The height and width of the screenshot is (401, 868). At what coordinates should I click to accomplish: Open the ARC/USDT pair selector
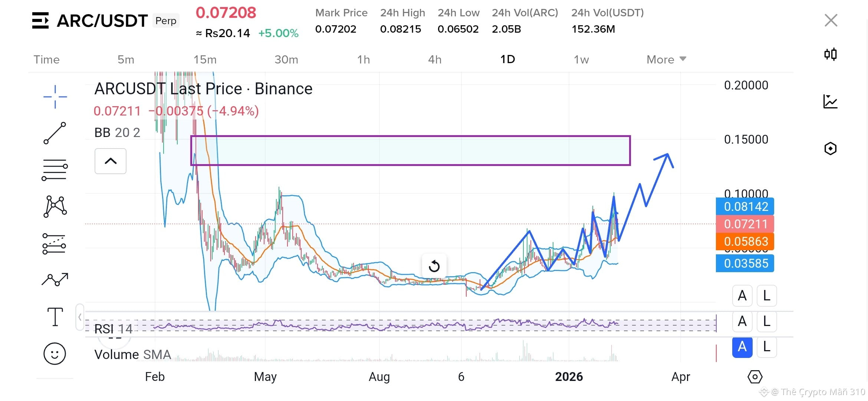(102, 21)
